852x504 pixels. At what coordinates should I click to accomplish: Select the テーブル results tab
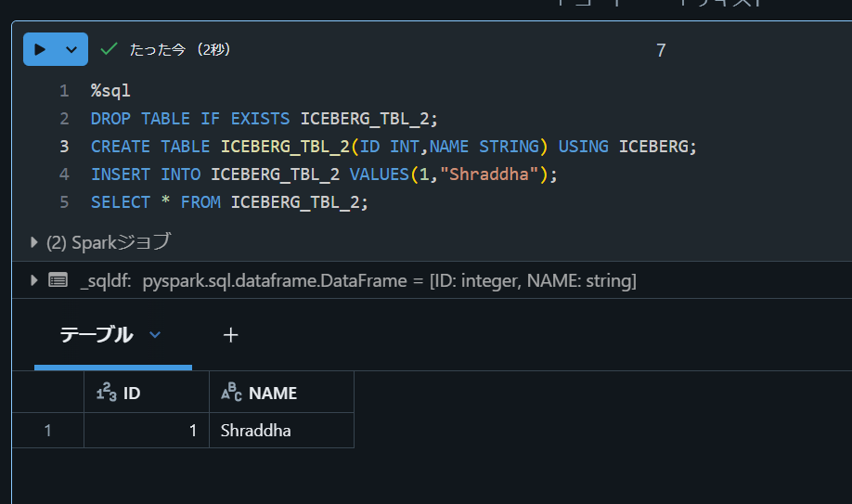point(97,334)
